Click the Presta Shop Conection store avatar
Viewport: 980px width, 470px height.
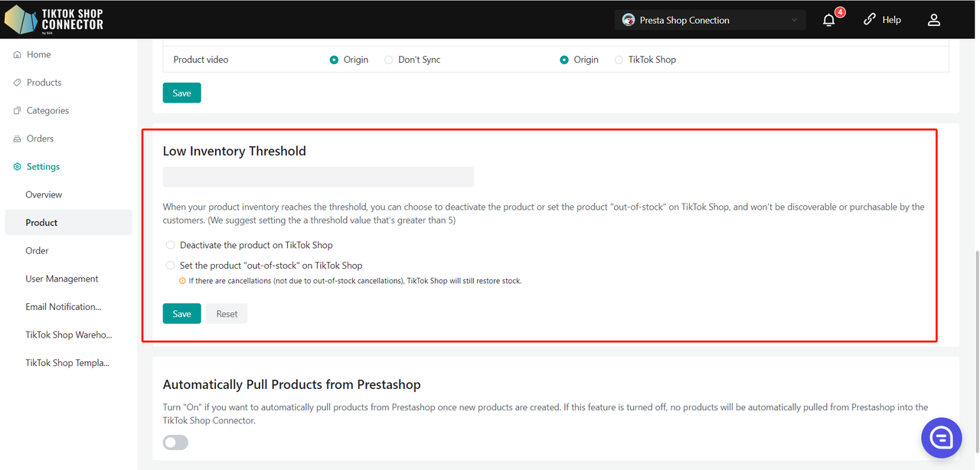coord(629,20)
